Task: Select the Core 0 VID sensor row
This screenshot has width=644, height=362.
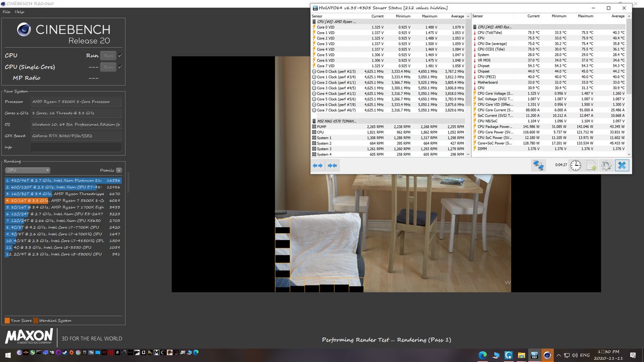Action: (388, 27)
